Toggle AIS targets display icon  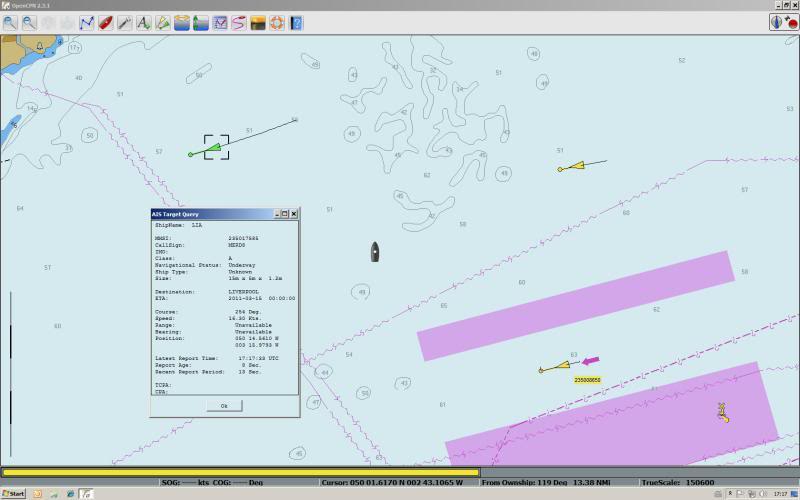point(162,22)
